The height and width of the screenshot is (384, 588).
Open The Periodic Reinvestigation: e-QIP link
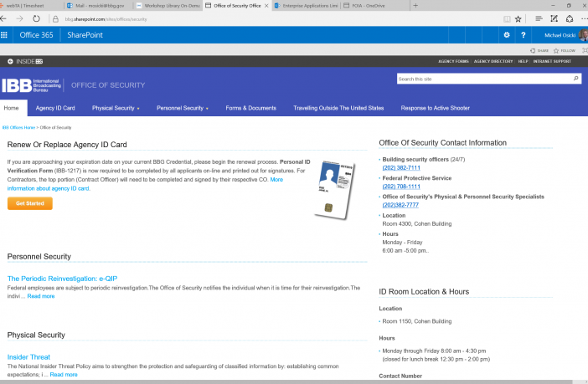coord(62,279)
